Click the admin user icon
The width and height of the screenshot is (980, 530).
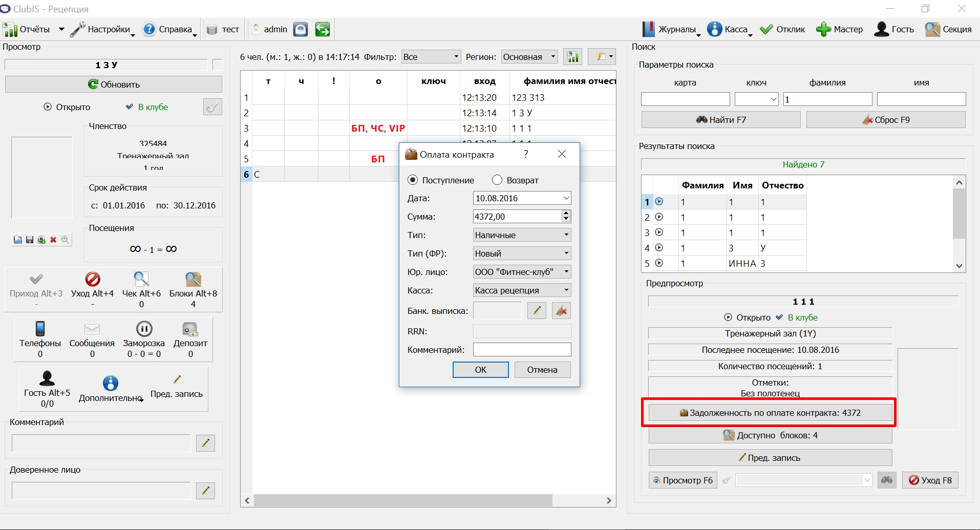[257, 29]
